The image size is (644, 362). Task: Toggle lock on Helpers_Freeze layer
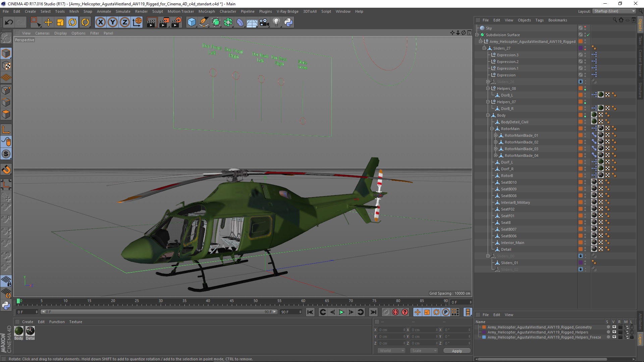tap(632, 337)
